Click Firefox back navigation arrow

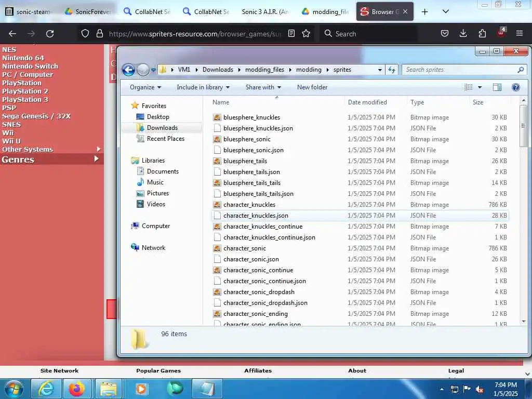[12, 34]
